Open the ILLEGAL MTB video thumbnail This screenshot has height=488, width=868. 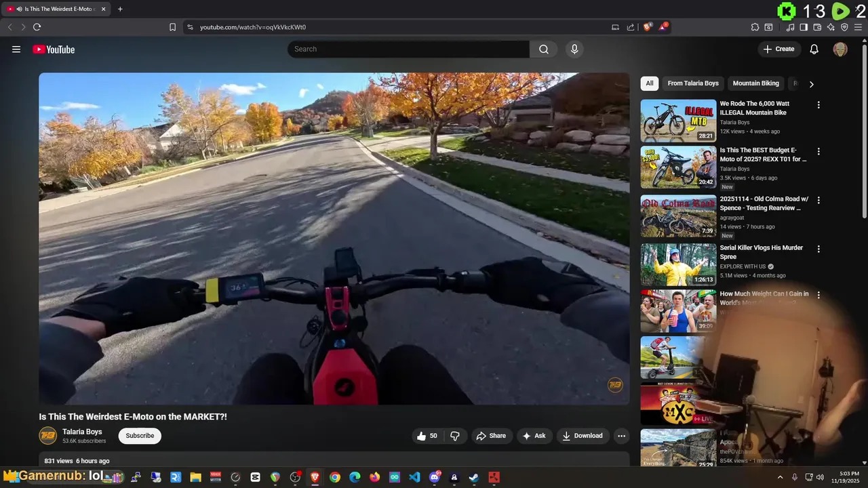678,121
